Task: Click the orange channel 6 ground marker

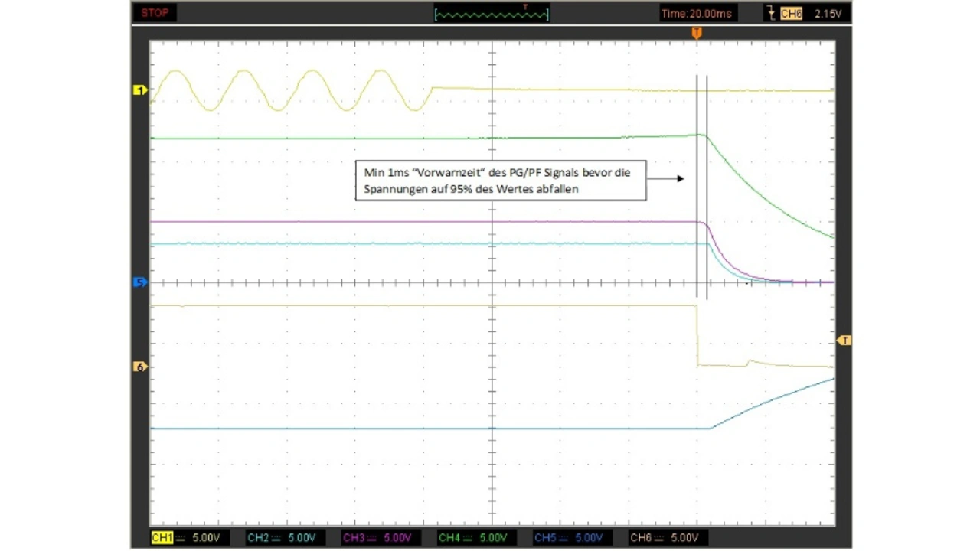Action: click(140, 367)
